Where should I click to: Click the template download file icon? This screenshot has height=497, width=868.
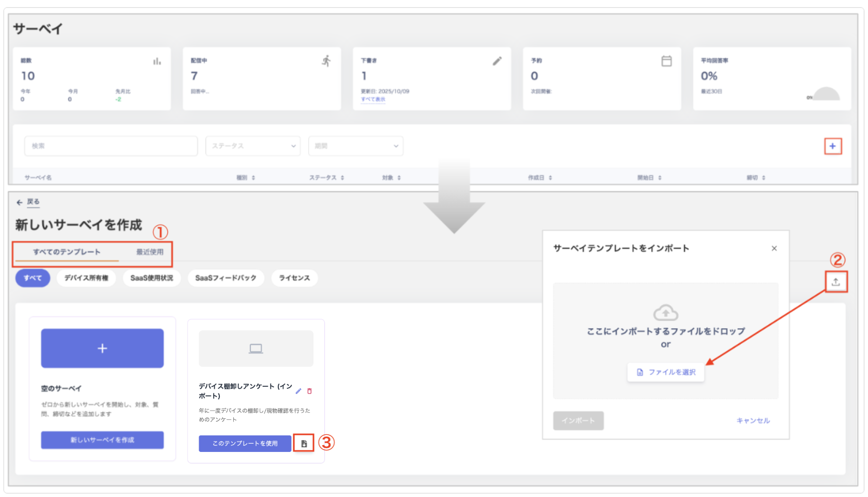pyautogui.click(x=304, y=444)
